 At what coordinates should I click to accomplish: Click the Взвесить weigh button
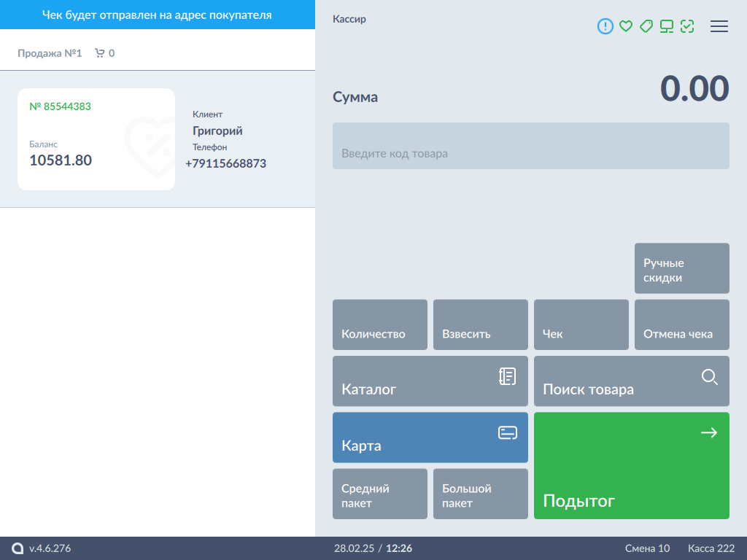coord(481,324)
